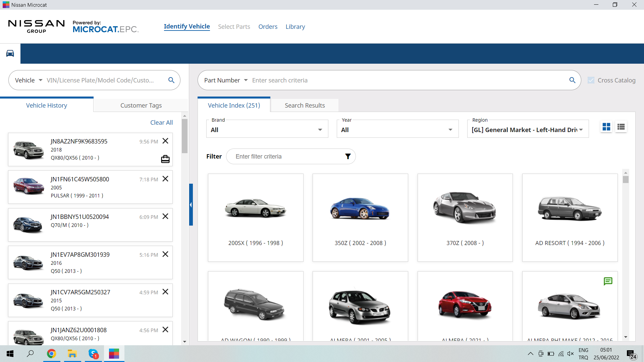
Task: Collapse the left panel with the blue arrow handle
Action: [191, 204]
